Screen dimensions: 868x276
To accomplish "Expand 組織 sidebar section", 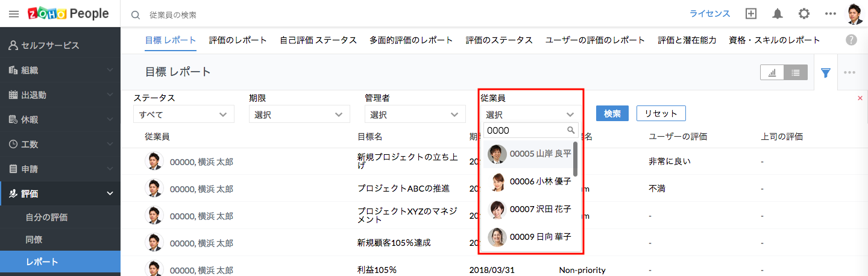I will point(60,70).
